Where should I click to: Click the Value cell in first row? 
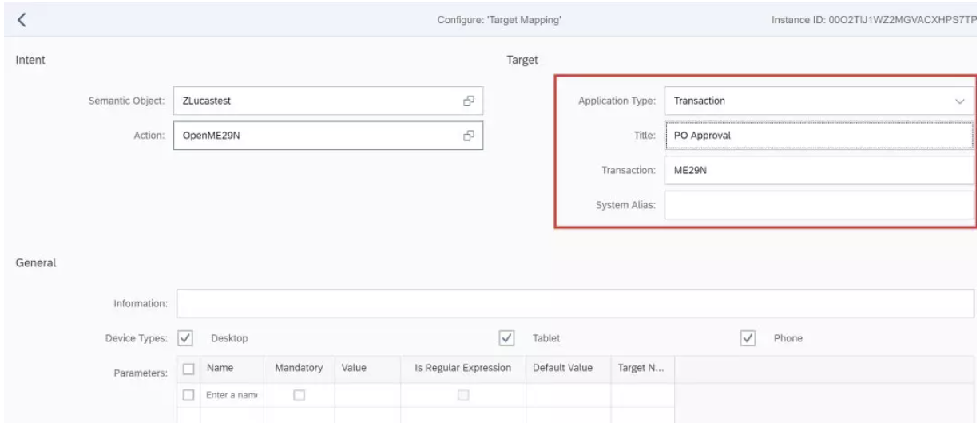367,395
